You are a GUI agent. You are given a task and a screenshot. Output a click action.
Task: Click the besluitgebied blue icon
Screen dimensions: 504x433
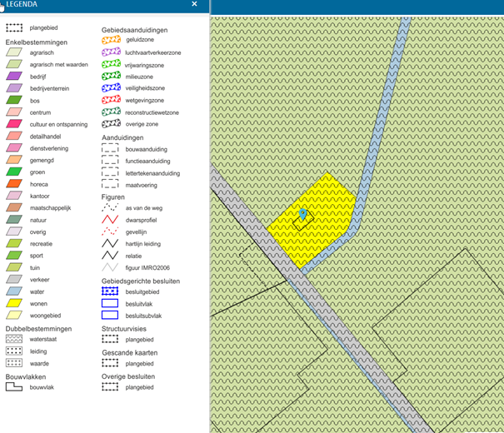pyautogui.click(x=110, y=291)
